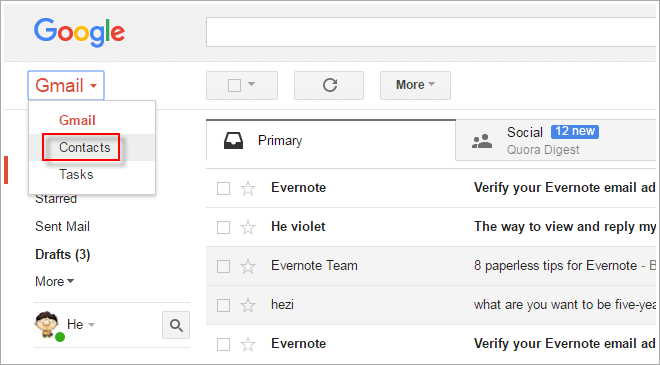Click the Social people icon
Image resolution: width=660 pixels, height=365 pixels.
tap(482, 141)
